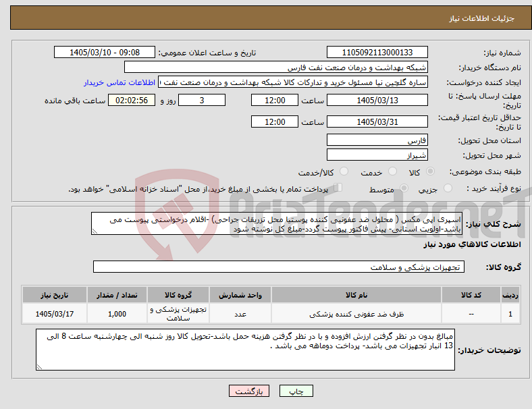This screenshot has height=409, width=532.
Task: Click the quantity cell 1,000
Action: [x=117, y=314]
